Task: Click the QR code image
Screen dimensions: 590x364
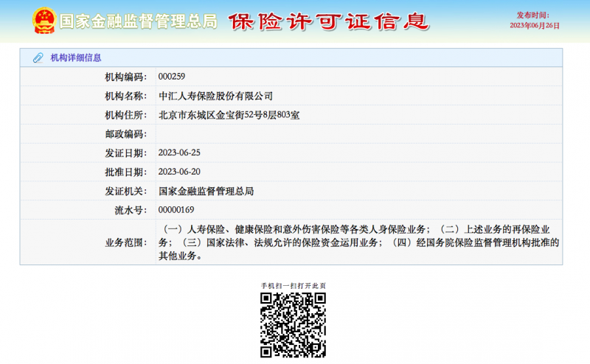Action: tap(293, 325)
